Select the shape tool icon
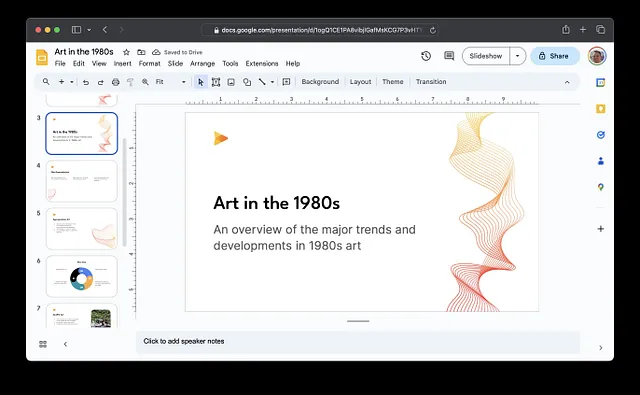The image size is (640, 395). point(247,82)
